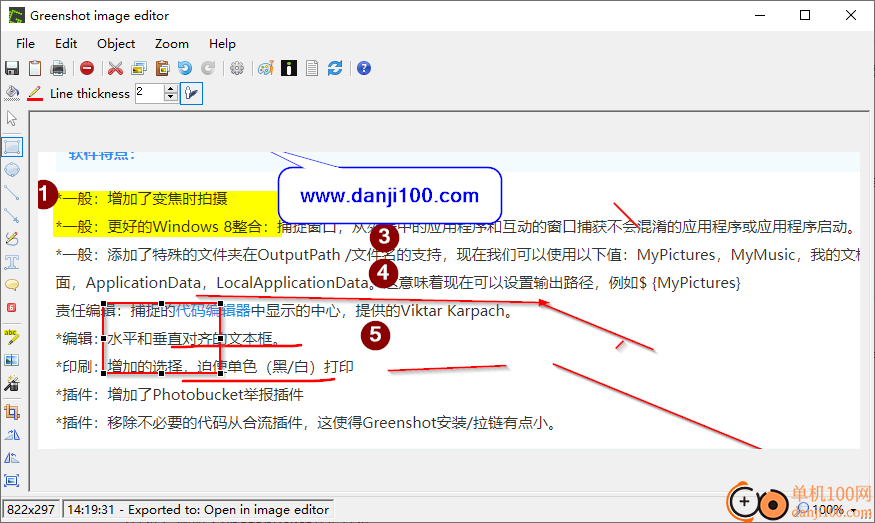Open settings gear in toolbar
875x523 pixels.
237,68
